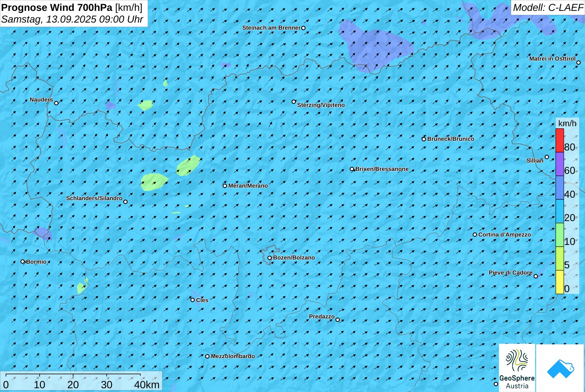Select the light blue 20-40 legend swatch
The height and width of the screenshot is (392, 585).
pyautogui.click(x=560, y=211)
